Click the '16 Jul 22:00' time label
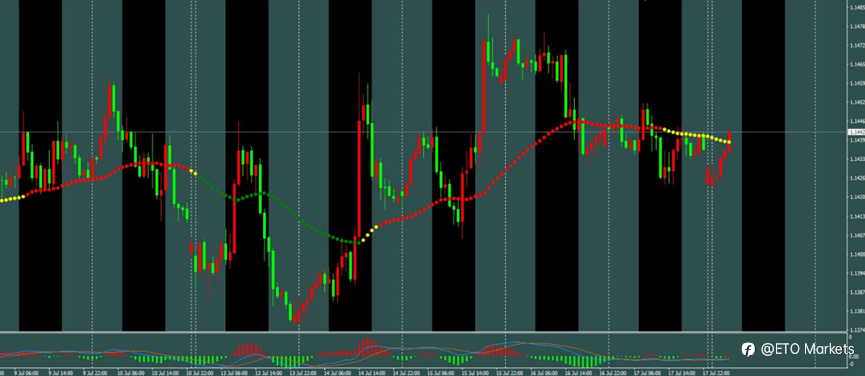 613,373
